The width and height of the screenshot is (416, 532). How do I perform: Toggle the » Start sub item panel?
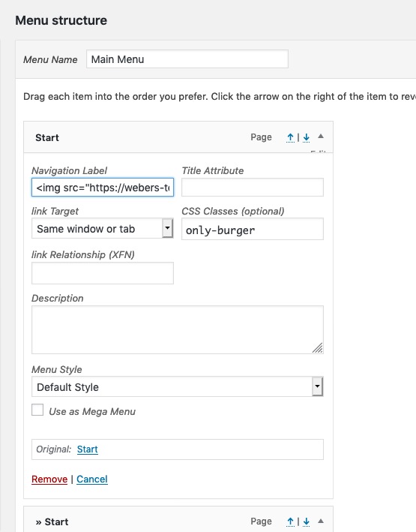pos(321,521)
